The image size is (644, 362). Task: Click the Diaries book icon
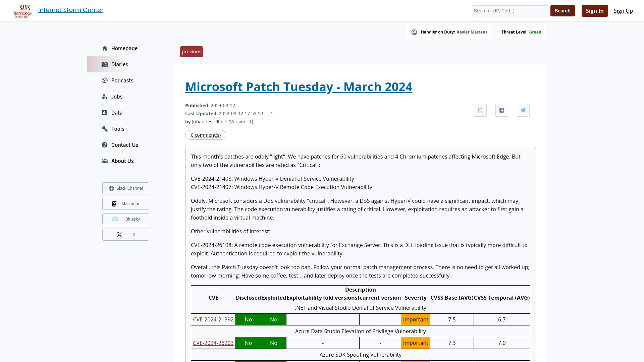pyautogui.click(x=105, y=64)
